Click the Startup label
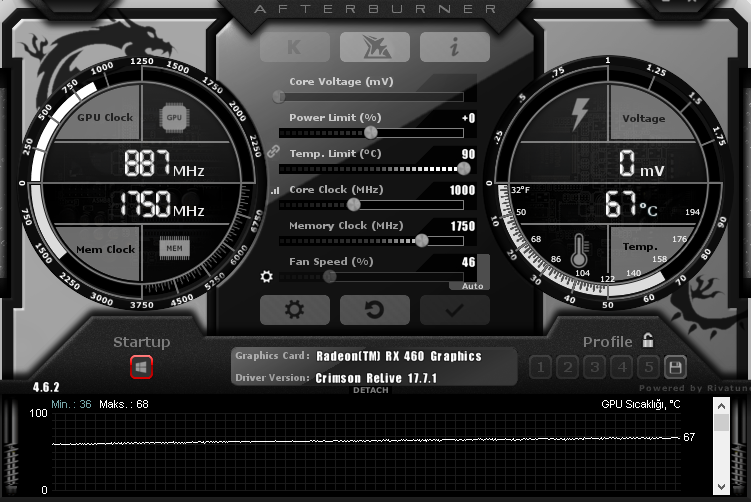Screen dimensions: 751x502 (x=142, y=342)
